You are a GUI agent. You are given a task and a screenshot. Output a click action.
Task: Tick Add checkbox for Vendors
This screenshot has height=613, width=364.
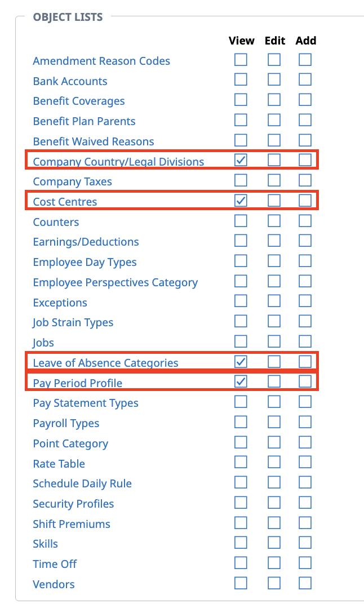click(x=305, y=583)
